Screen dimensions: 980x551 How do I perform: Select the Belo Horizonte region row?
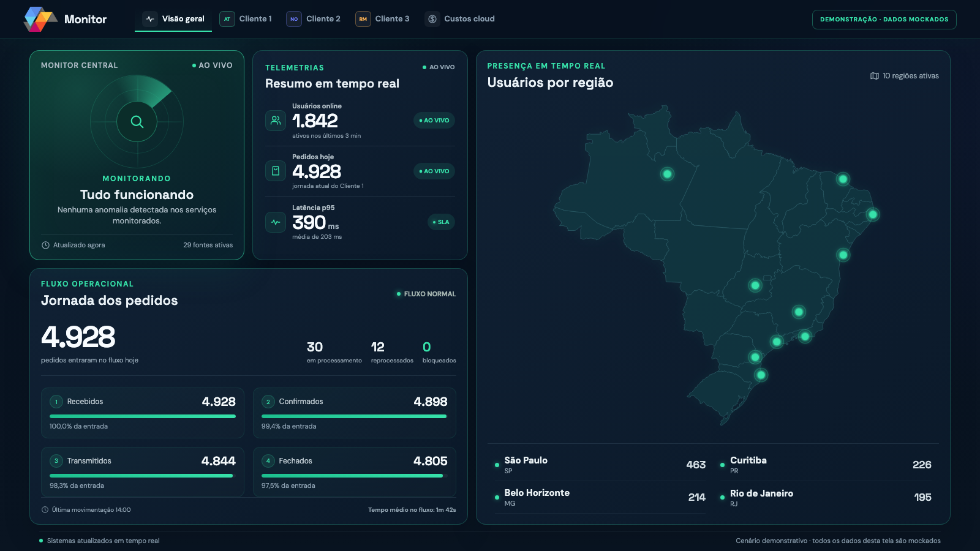[600, 497]
